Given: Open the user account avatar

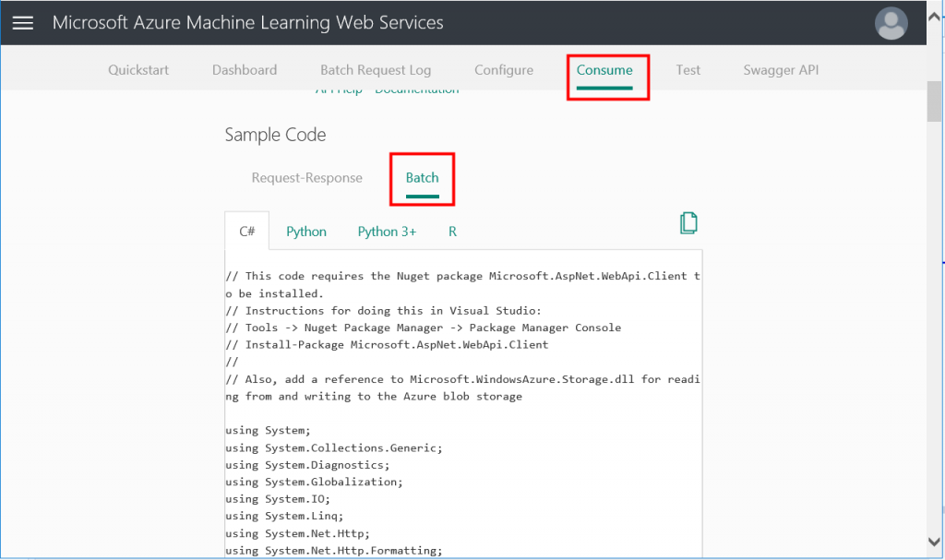Looking at the screenshot, I should [x=891, y=23].
